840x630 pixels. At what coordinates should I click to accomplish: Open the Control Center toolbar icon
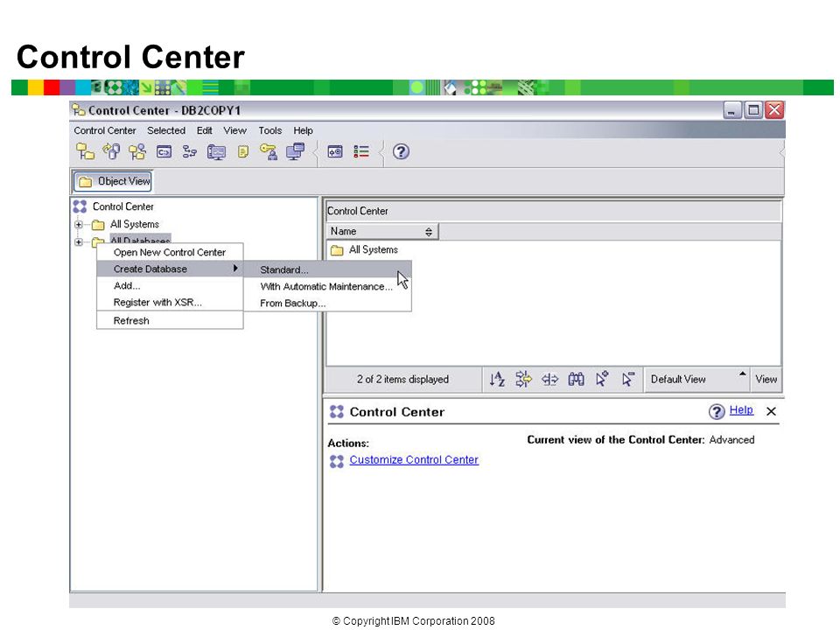tap(85, 152)
